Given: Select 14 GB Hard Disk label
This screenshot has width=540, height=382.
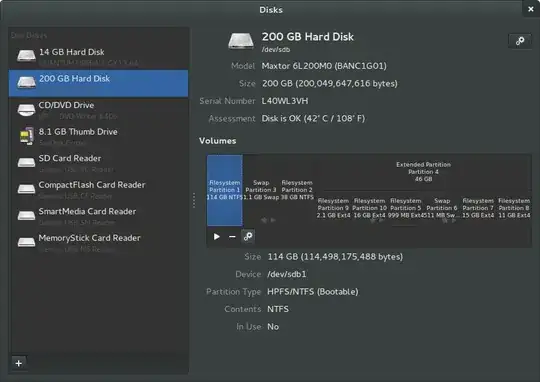Looking at the screenshot, I should tap(72, 52).
